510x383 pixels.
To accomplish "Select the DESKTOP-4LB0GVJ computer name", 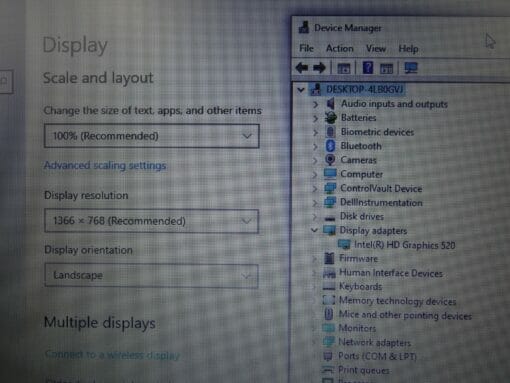I will click(x=364, y=89).
